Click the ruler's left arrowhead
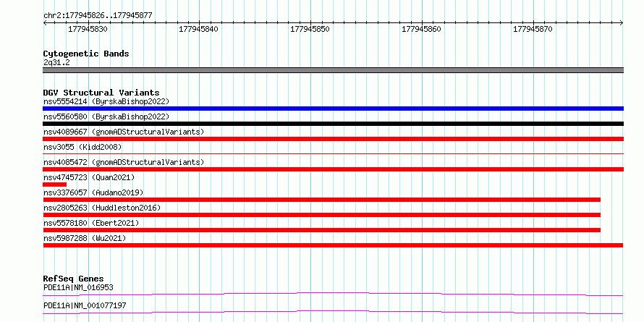 tap(45, 23)
